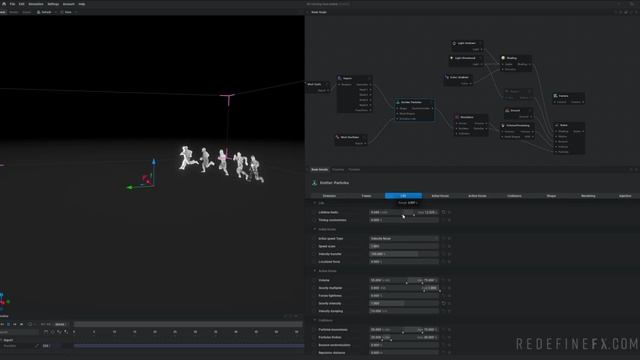Select the Color Gradient node icon
Viewport: 640px width, 360px height.
pyautogui.click(x=447, y=77)
